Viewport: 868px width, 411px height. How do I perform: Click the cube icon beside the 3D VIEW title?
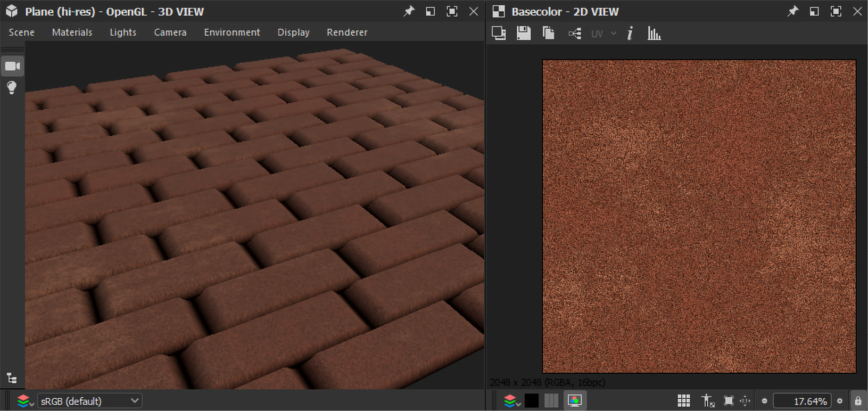pos(12,11)
